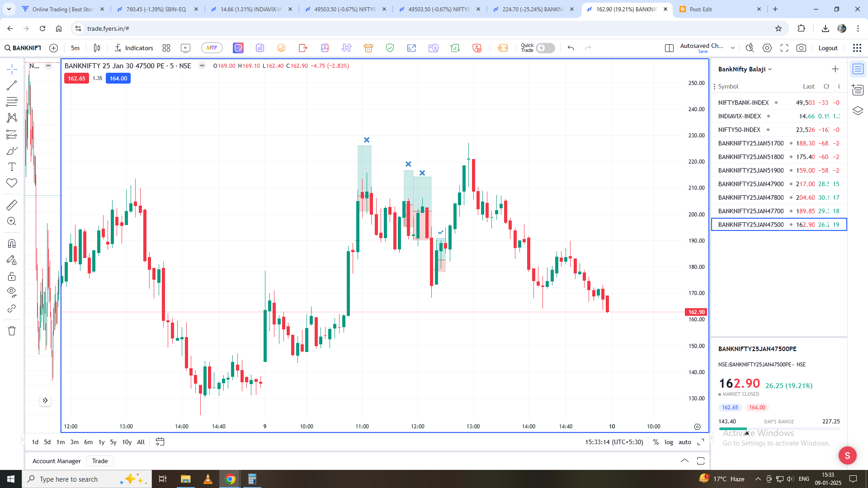Expand the Account Manager panel chevron
Screen dimensions: 868x488
coord(684,460)
